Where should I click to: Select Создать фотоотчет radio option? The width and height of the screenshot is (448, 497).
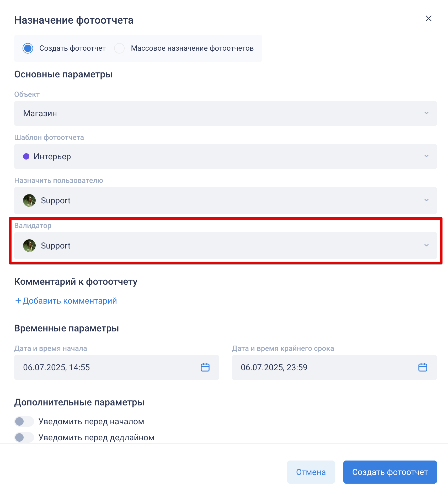28,48
